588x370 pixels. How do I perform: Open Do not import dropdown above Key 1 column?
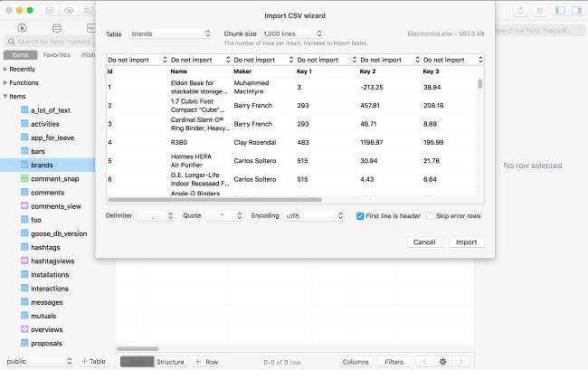[x=327, y=60]
